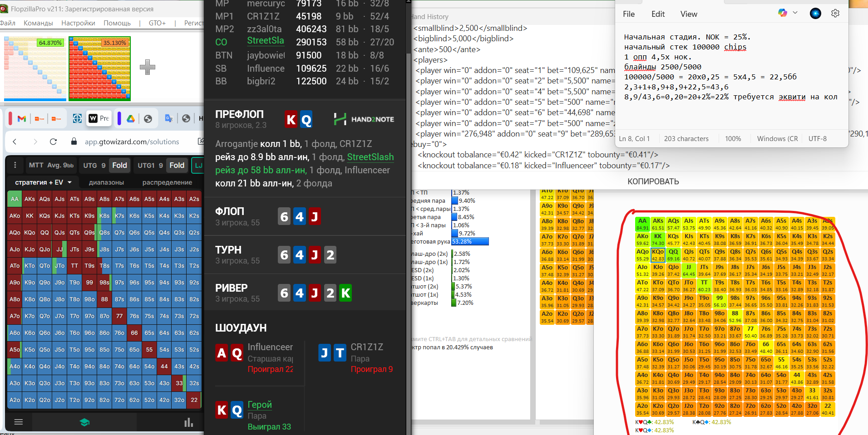The image size is (868, 435).
Task: Open the 'Команды' menu in Flopzilla
Action: tap(38, 23)
